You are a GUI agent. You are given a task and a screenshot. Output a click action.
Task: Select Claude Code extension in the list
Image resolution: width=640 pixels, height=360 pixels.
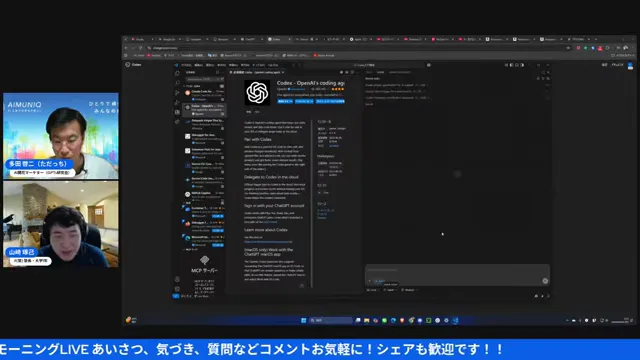click(204, 95)
